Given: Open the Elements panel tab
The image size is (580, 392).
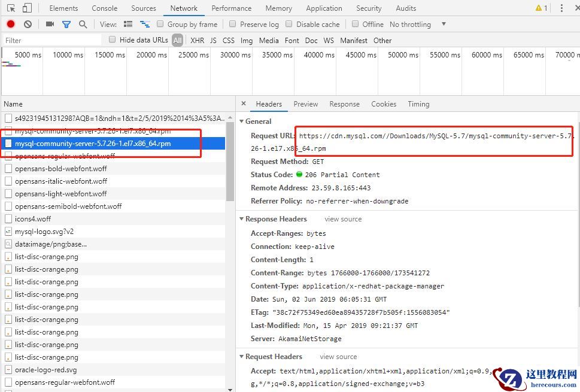Looking at the screenshot, I should click(63, 8).
